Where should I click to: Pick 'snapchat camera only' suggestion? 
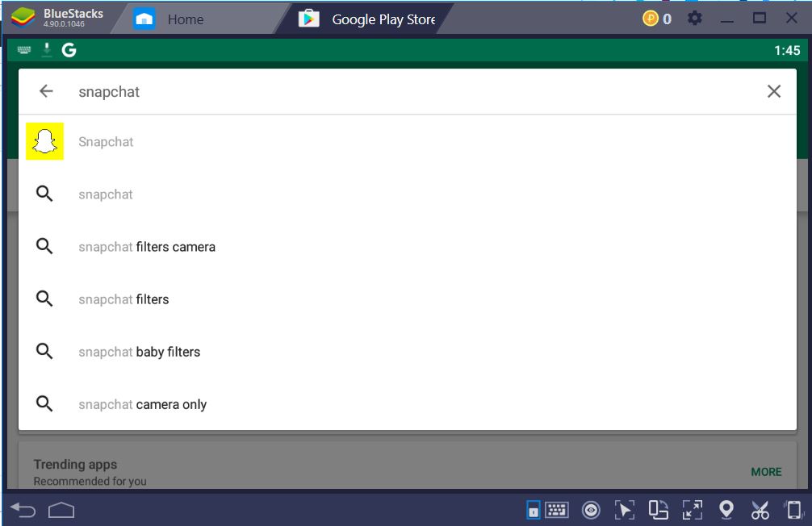[x=408, y=404]
